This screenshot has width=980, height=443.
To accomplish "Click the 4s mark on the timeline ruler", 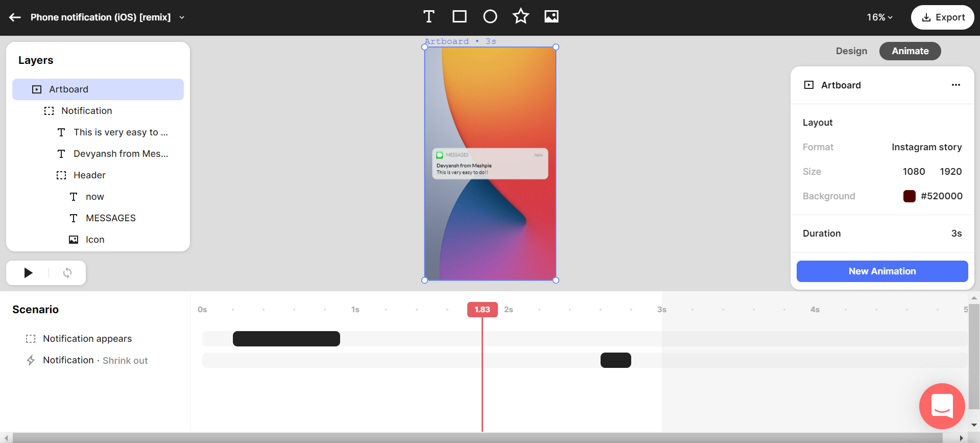I will coord(815,310).
